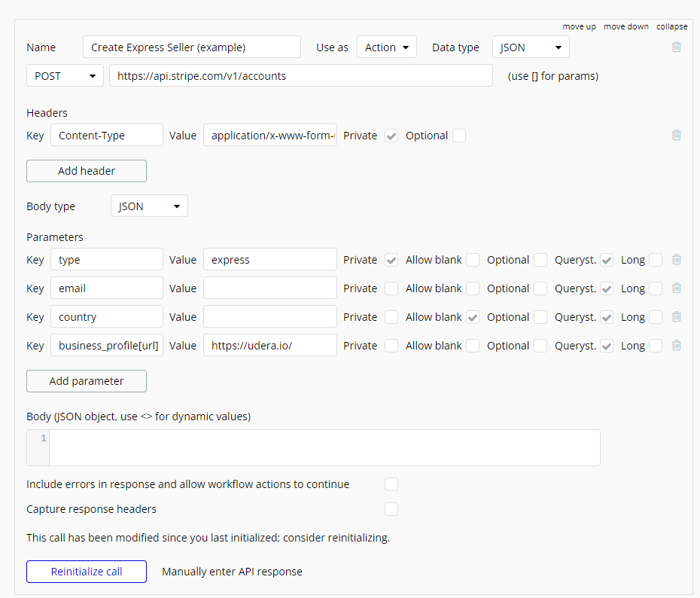The image size is (700, 598).
Task: Open the Data type dropdown
Action: tap(530, 47)
